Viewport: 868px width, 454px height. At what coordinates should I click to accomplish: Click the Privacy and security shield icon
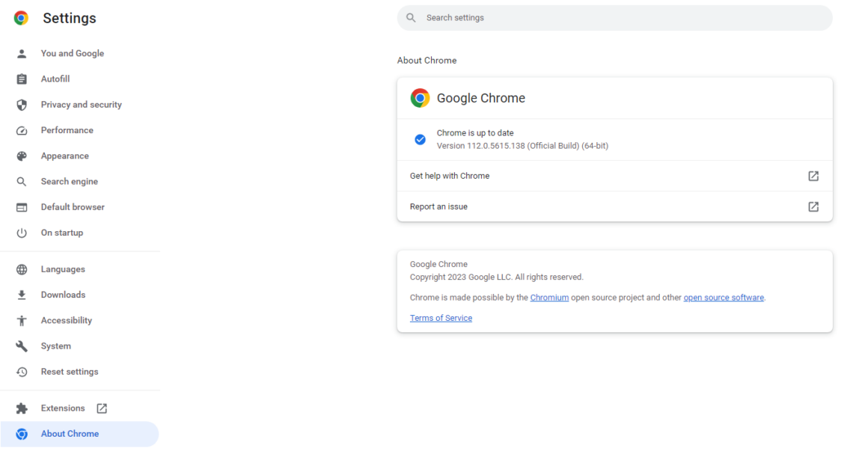22,105
